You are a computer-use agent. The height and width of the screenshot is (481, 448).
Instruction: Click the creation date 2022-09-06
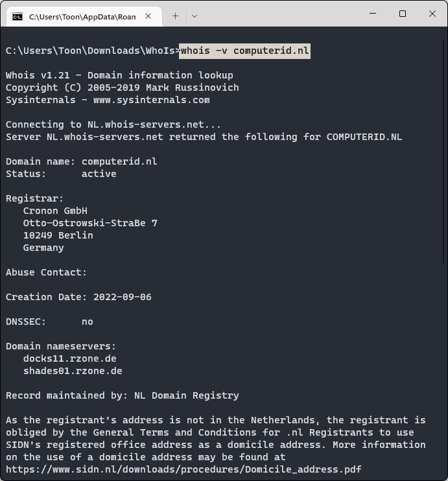click(x=123, y=297)
